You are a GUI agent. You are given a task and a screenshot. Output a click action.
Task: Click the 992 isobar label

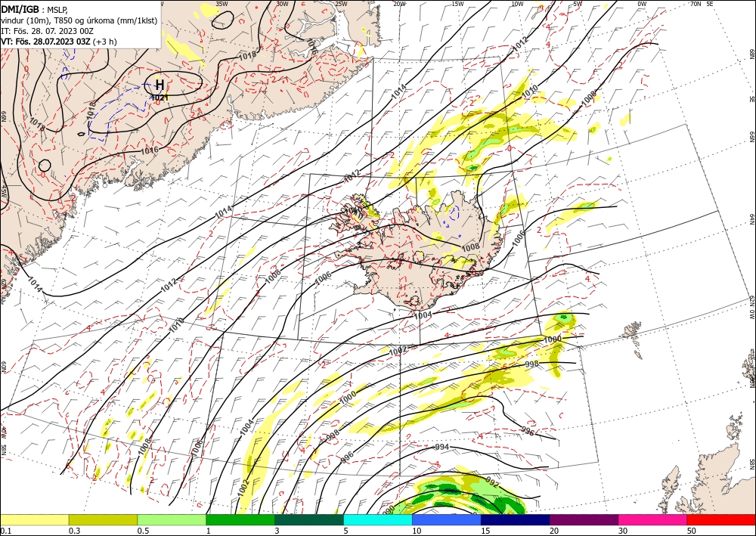(x=493, y=484)
